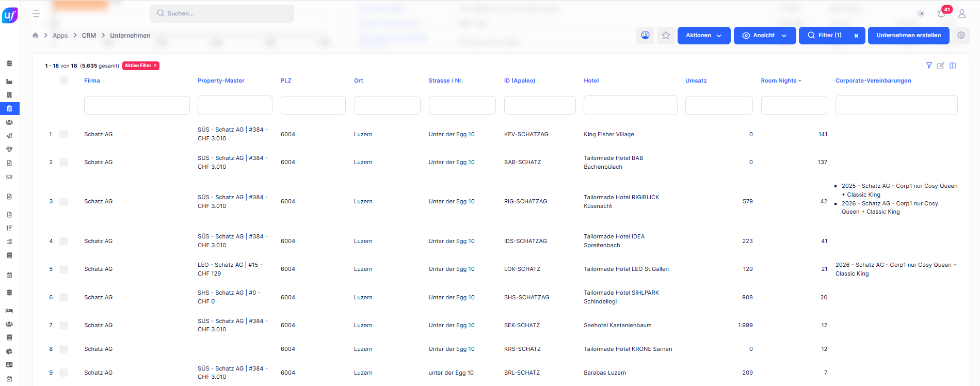The height and width of the screenshot is (386, 980).
Task: Focus the ID (Apaleo) column filter input
Action: point(540,105)
